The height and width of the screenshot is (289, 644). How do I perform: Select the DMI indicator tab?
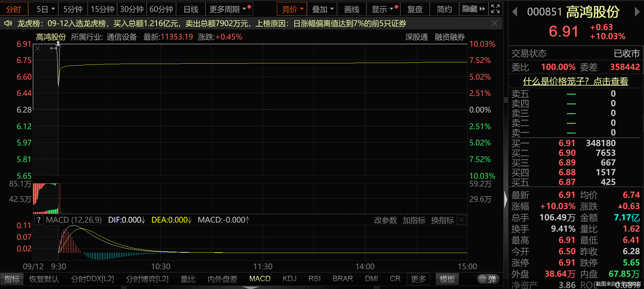pos(371,279)
